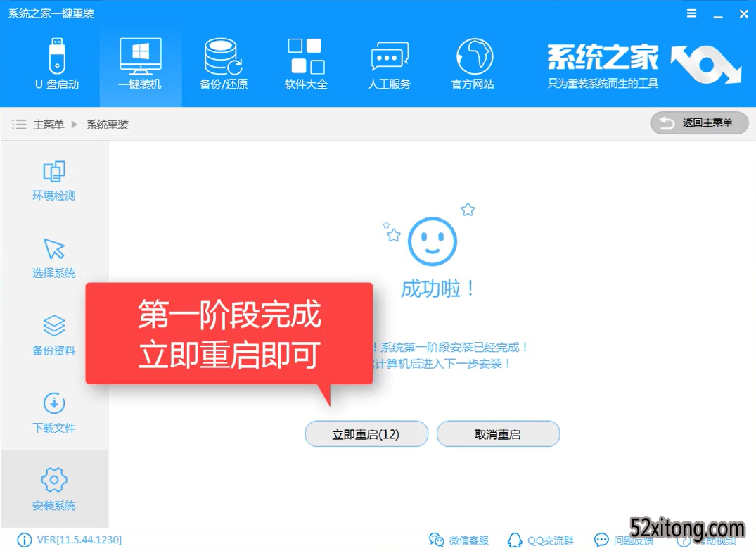The width and height of the screenshot is (756, 551).
Task: Click 取消重启 button
Action: (498, 433)
